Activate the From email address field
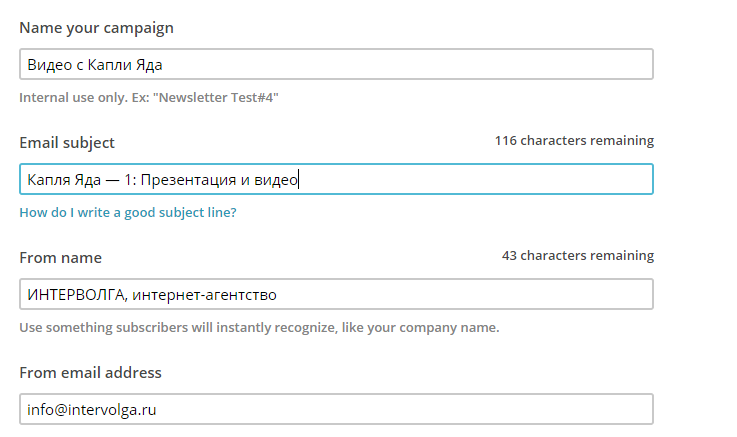Image resolution: width=737 pixels, height=437 pixels. click(x=336, y=409)
